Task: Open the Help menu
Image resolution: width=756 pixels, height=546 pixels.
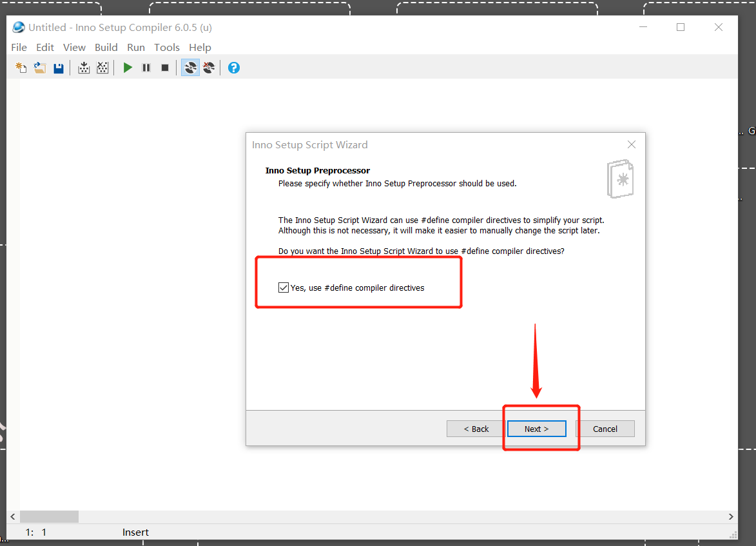Action: pyautogui.click(x=200, y=47)
